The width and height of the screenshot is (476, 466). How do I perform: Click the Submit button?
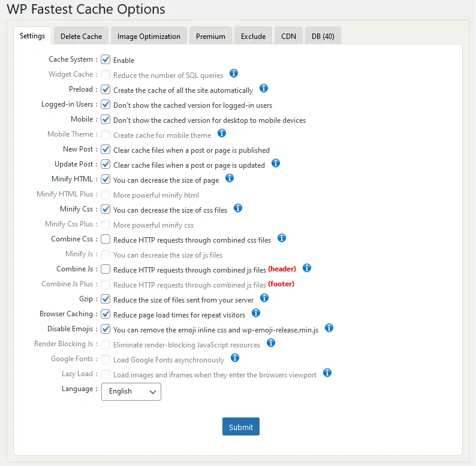(x=241, y=426)
